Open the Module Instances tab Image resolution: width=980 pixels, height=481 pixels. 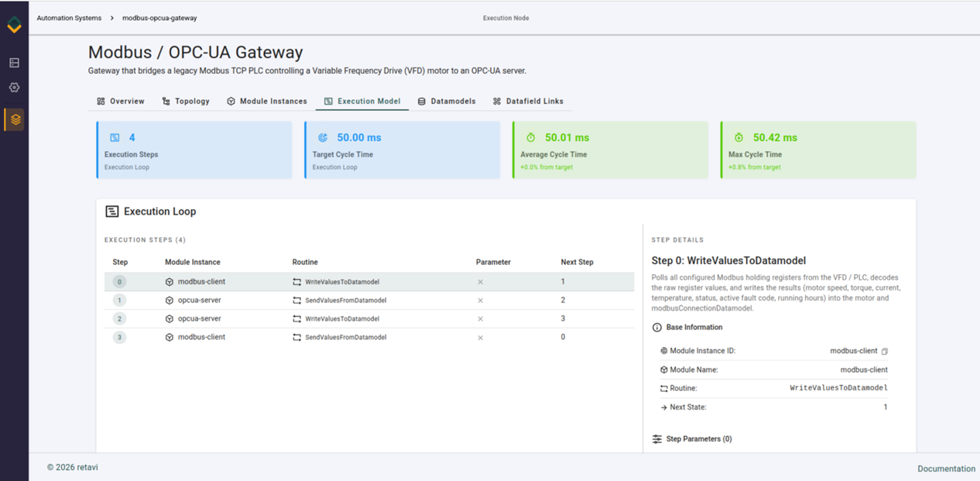(267, 101)
